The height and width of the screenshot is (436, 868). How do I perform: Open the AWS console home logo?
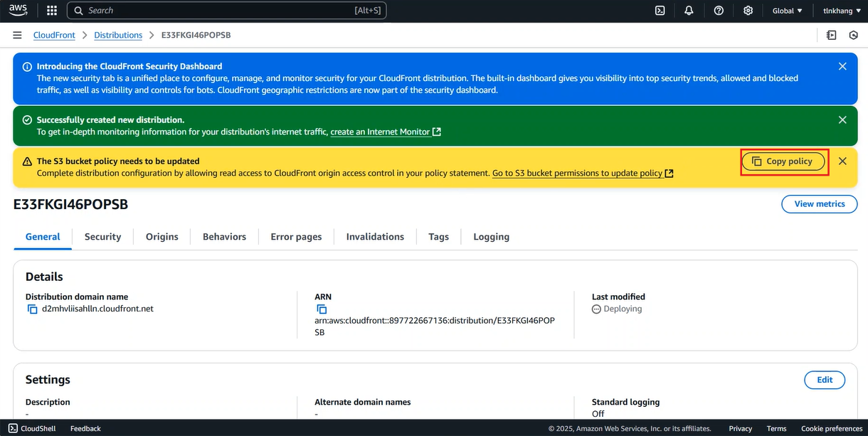18,10
